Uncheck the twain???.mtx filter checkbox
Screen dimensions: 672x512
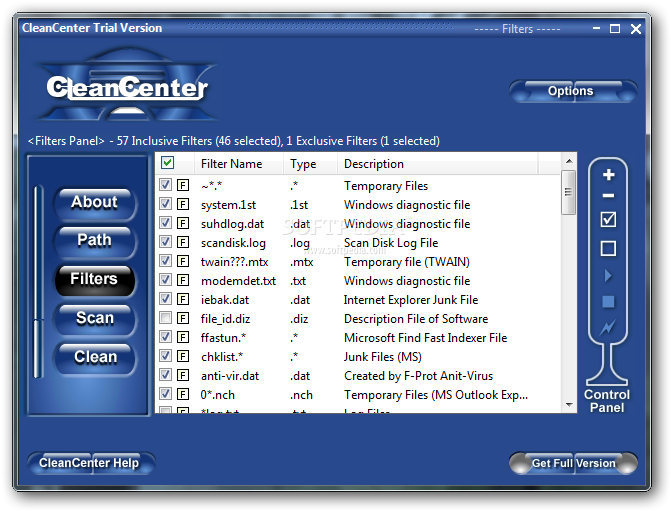tap(165, 260)
